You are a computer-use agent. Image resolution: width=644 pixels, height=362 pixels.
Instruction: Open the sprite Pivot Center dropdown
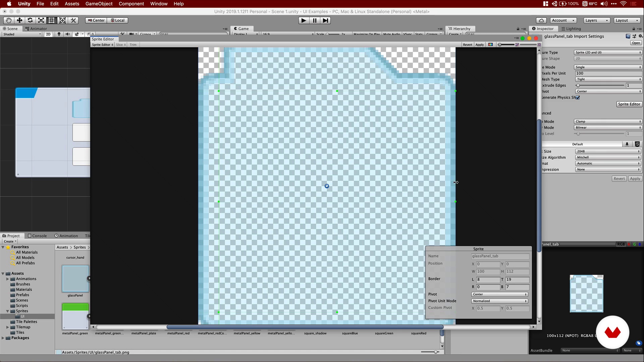point(500,295)
